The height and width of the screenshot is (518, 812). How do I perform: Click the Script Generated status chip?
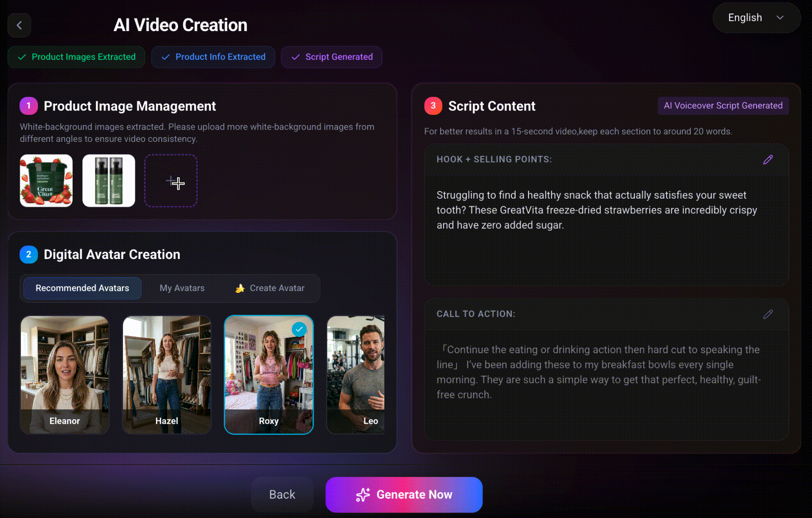(332, 57)
